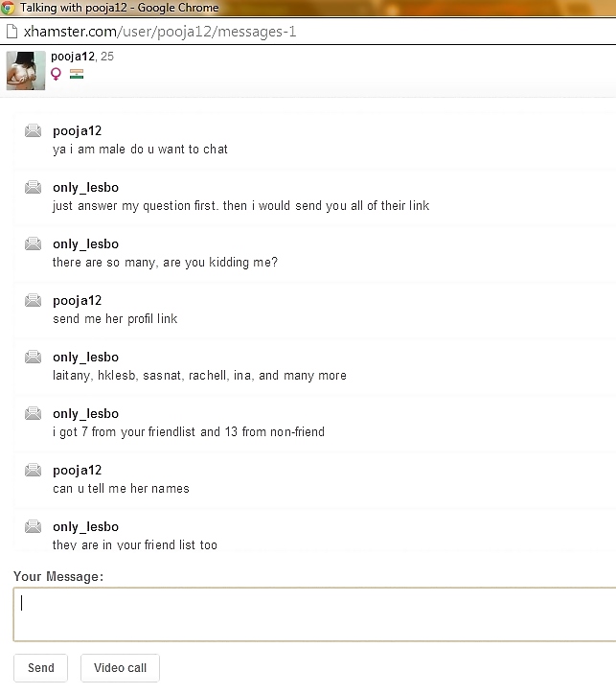
Task: Click only_lesbo username above "they are in your friend list"
Action: pos(85,526)
